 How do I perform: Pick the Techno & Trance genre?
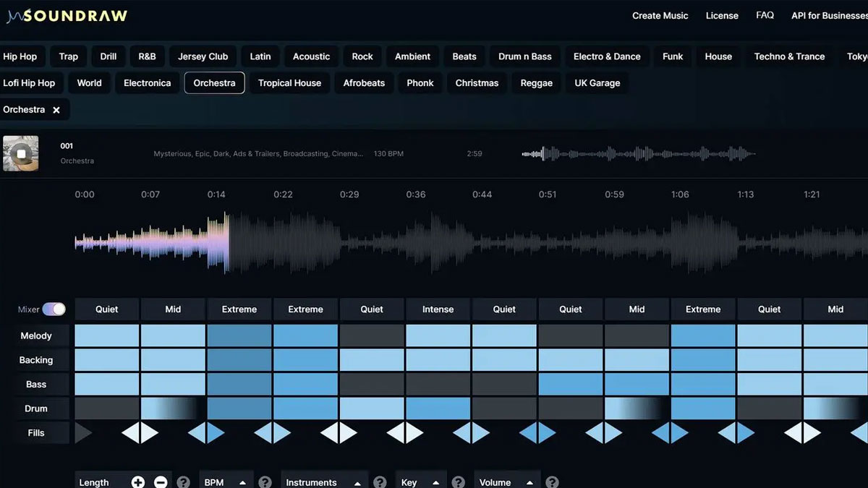tap(789, 56)
